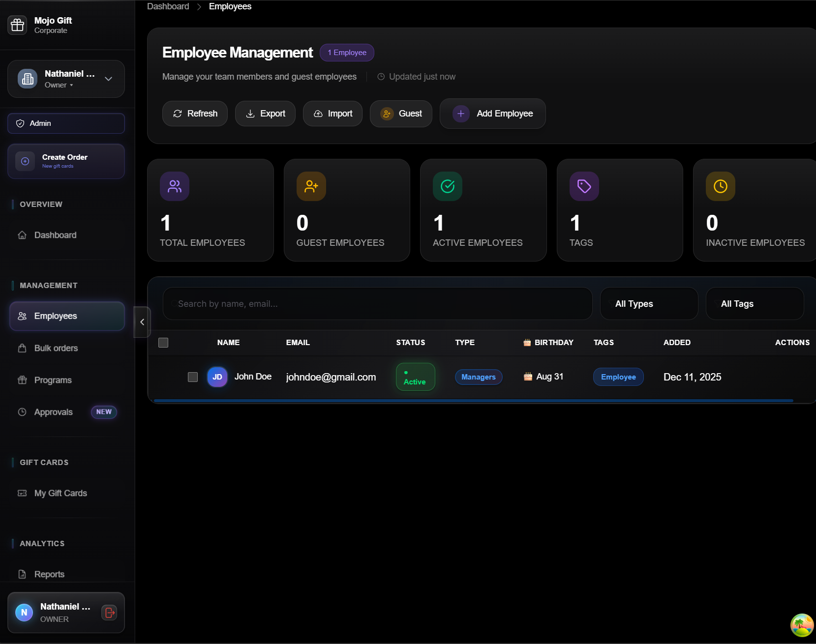The width and height of the screenshot is (816, 644).
Task: Click the Aug 31 birthday cell
Action: [x=544, y=377]
